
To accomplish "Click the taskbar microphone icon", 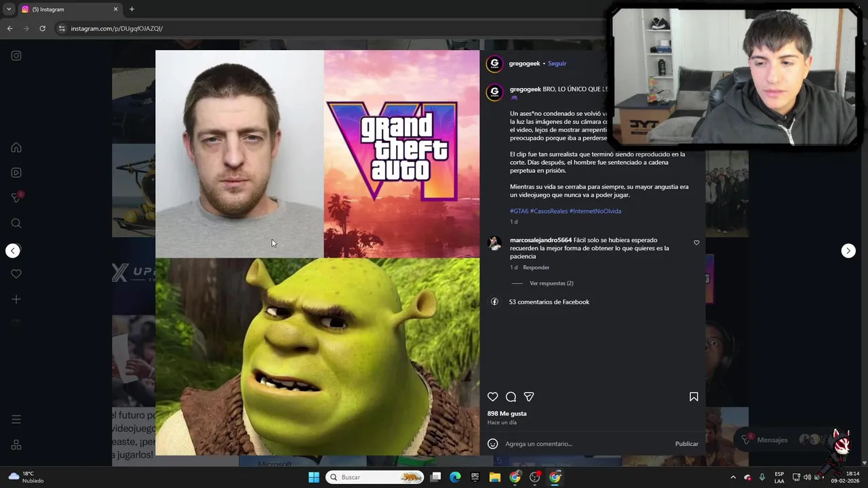I will click(x=762, y=477).
